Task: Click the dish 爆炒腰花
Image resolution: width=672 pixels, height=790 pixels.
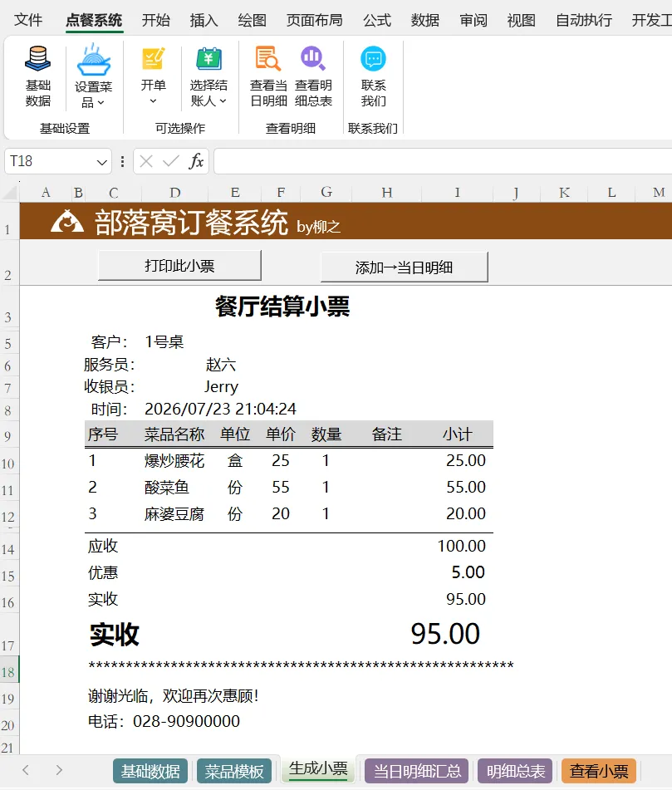Action: click(x=174, y=460)
